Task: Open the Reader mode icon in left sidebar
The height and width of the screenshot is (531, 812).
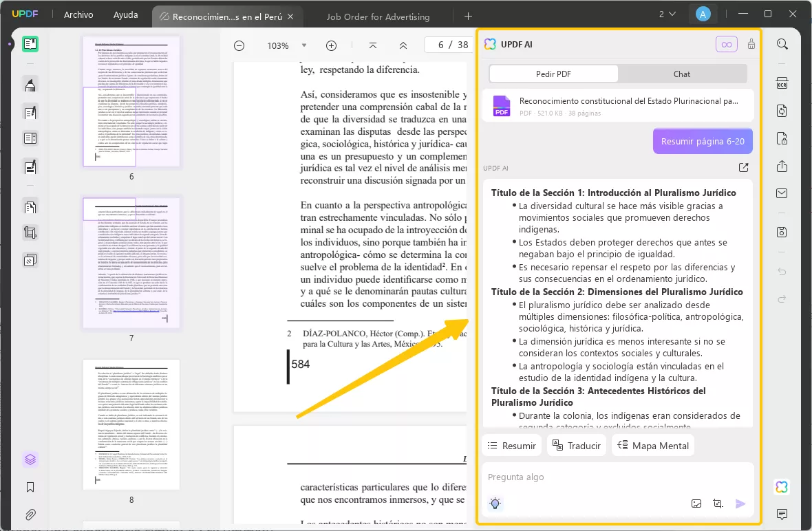Action: (30, 44)
